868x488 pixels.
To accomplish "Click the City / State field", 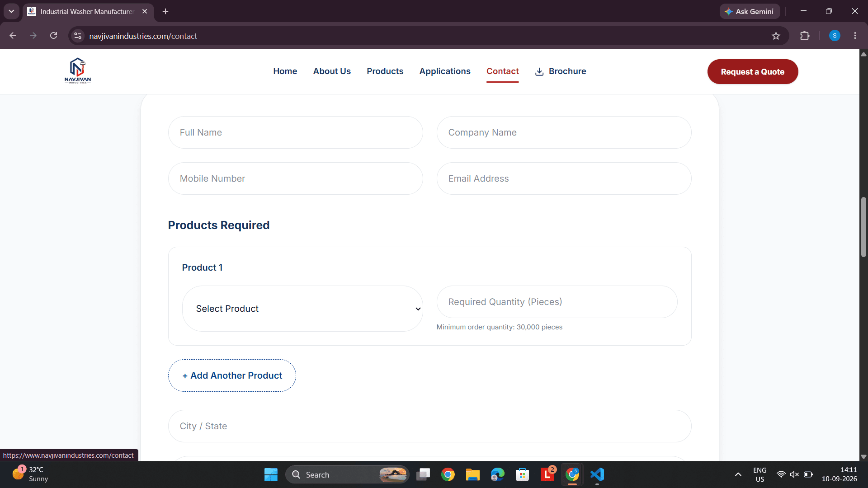I will [x=429, y=426].
